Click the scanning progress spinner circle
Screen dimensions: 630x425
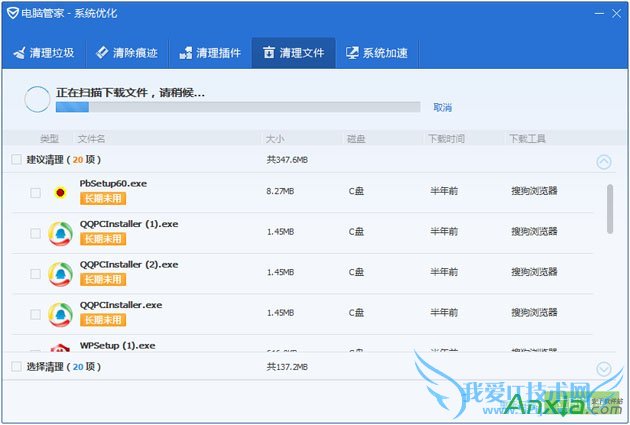pos(37,98)
